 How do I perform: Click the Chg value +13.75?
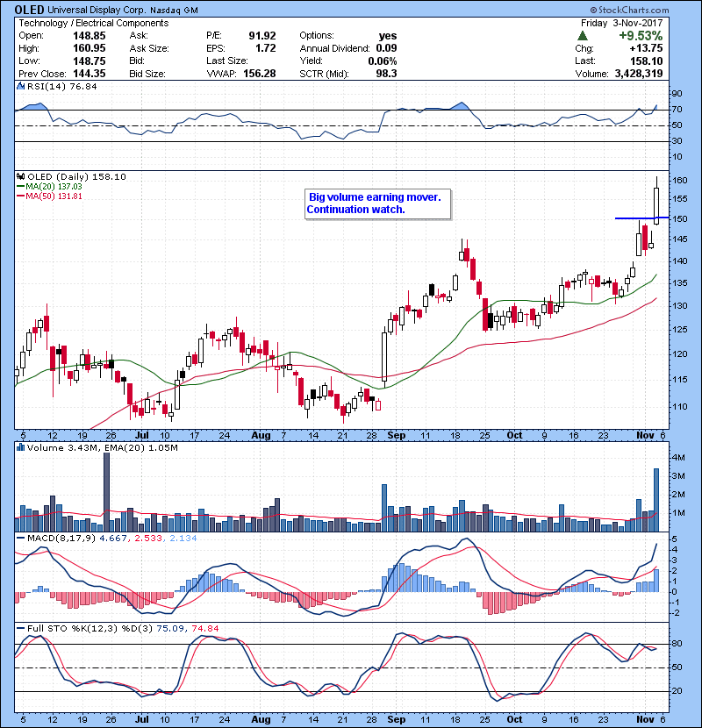tap(646, 48)
